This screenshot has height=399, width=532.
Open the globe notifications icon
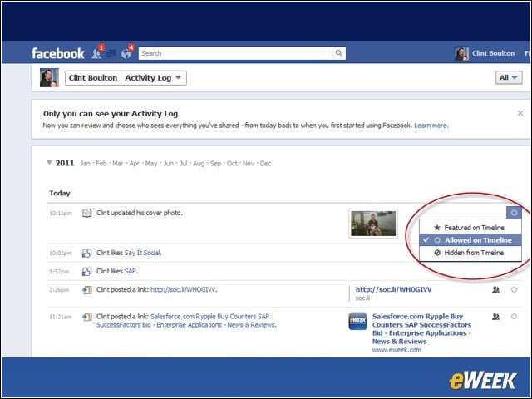pos(126,53)
